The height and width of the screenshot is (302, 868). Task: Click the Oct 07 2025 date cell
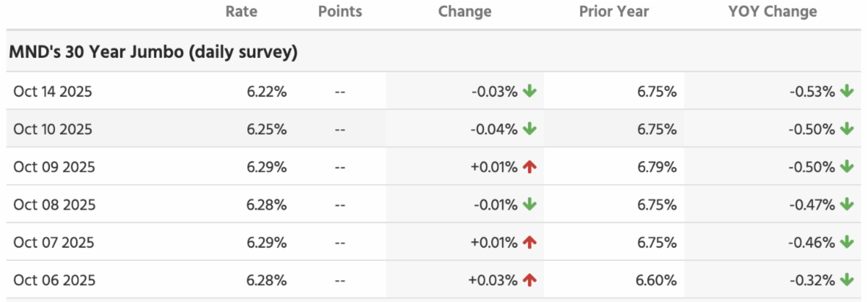(x=53, y=242)
